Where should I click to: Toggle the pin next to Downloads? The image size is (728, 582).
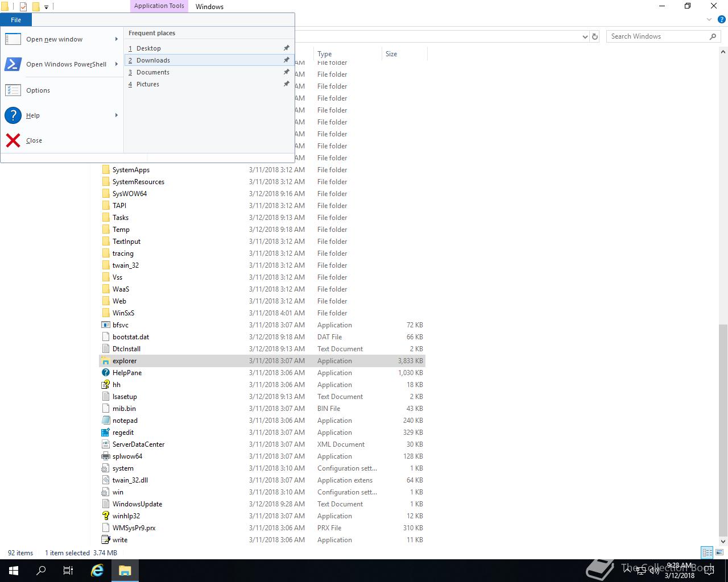coord(287,60)
